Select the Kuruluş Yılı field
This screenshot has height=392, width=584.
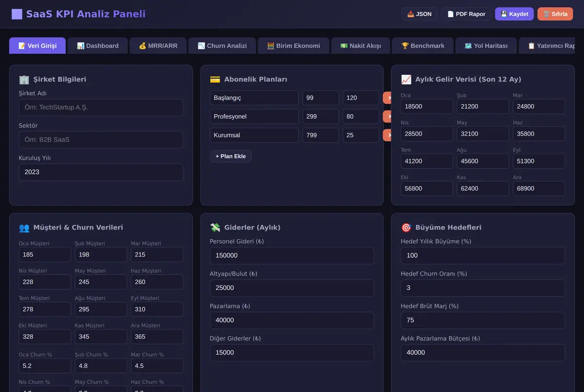point(101,172)
